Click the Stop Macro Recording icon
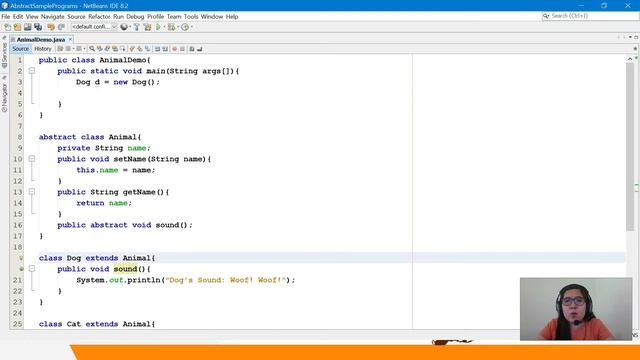640x360 pixels. (x=182, y=49)
